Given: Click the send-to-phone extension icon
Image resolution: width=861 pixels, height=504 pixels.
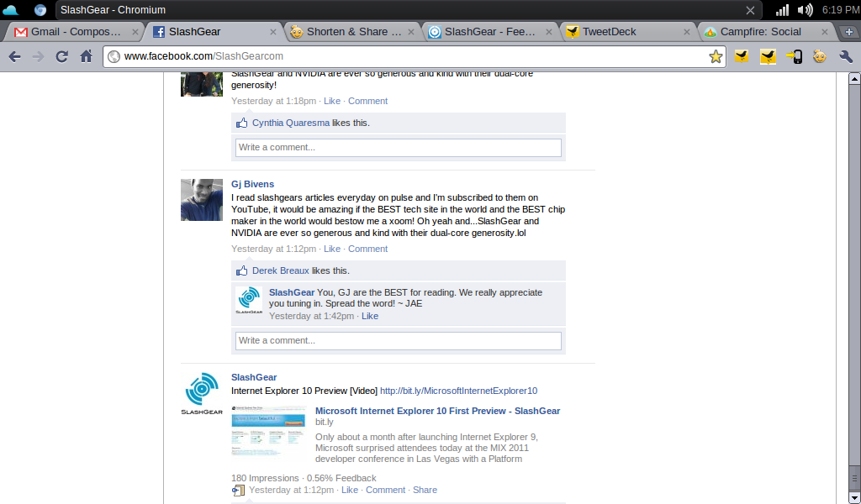Looking at the screenshot, I should click(x=794, y=57).
